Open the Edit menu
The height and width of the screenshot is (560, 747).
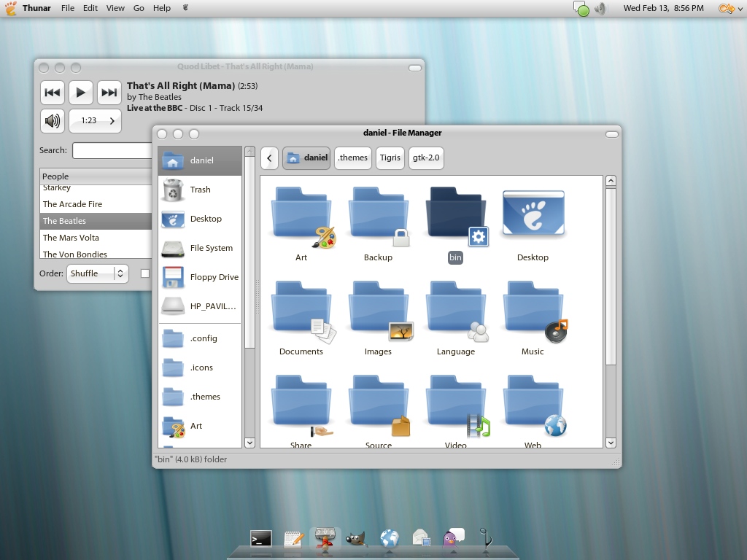[x=90, y=8]
